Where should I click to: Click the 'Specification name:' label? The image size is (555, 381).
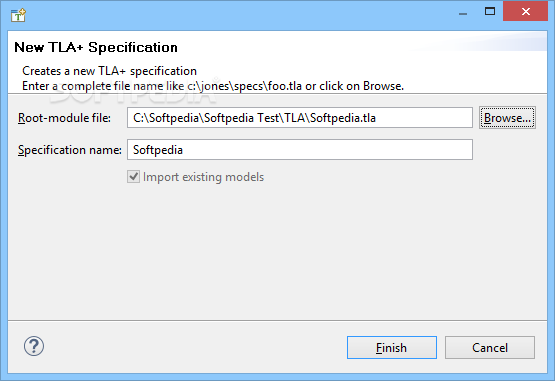(x=70, y=150)
